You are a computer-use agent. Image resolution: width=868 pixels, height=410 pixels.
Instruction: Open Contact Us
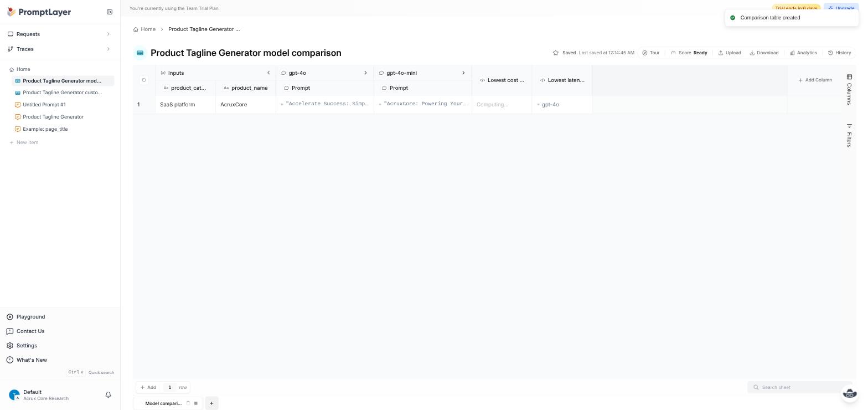[x=30, y=331]
